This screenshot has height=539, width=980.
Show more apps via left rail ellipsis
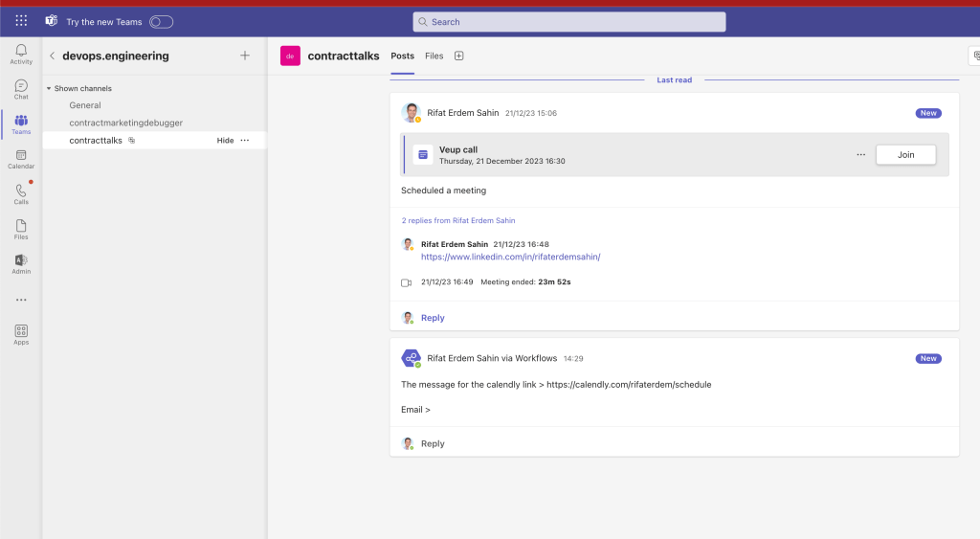click(21, 301)
